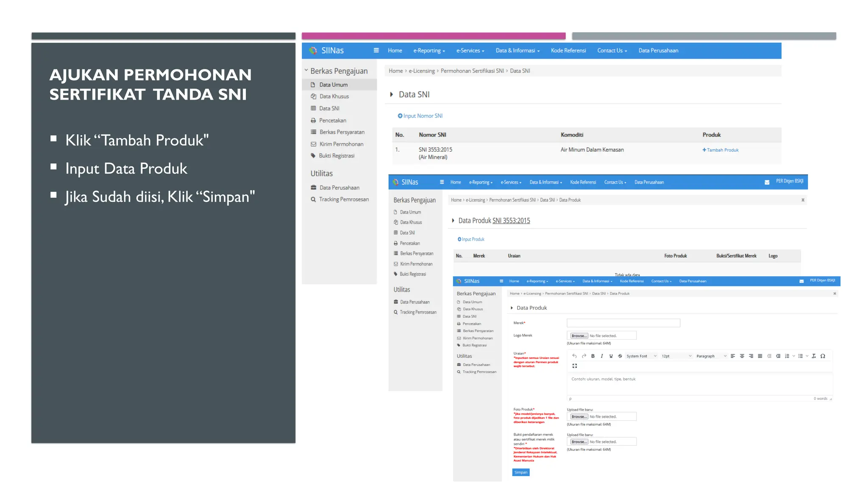Click the blue Simpan button
The width and height of the screenshot is (868, 488).
[521, 472]
